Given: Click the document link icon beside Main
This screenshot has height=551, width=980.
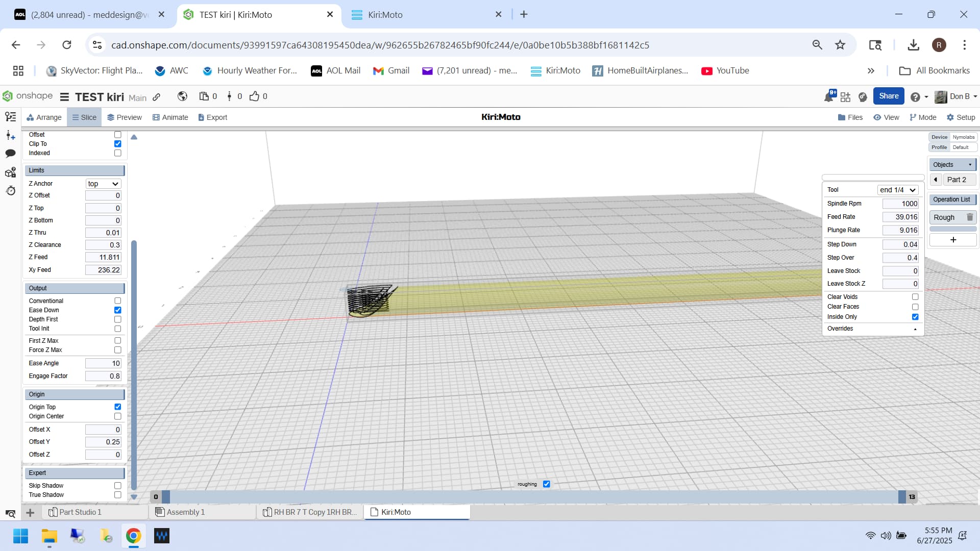Looking at the screenshot, I should pos(157,97).
